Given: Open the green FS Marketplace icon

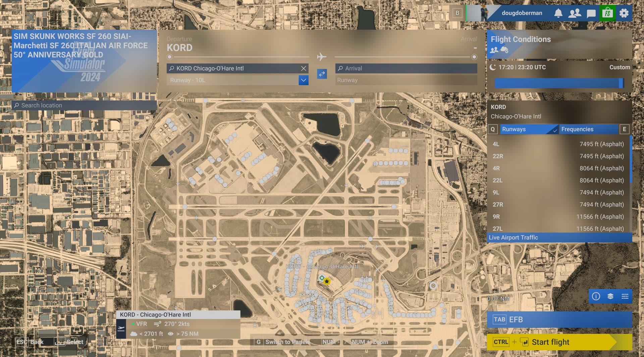Looking at the screenshot, I should [608, 13].
